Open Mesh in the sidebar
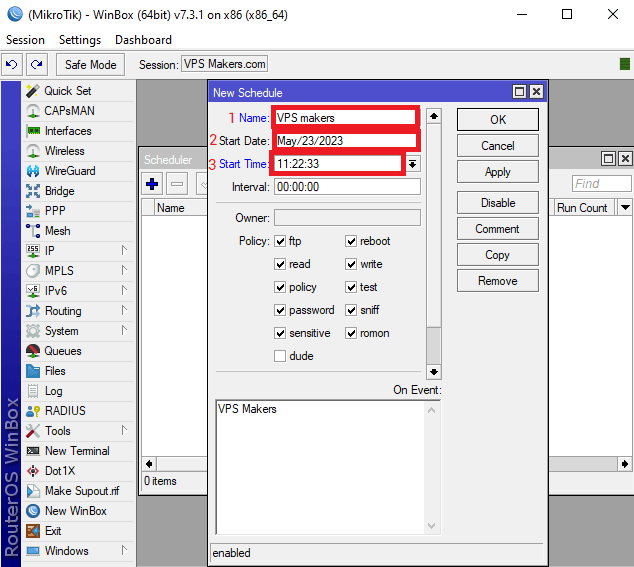Image resolution: width=634 pixels, height=567 pixels. 78,231
